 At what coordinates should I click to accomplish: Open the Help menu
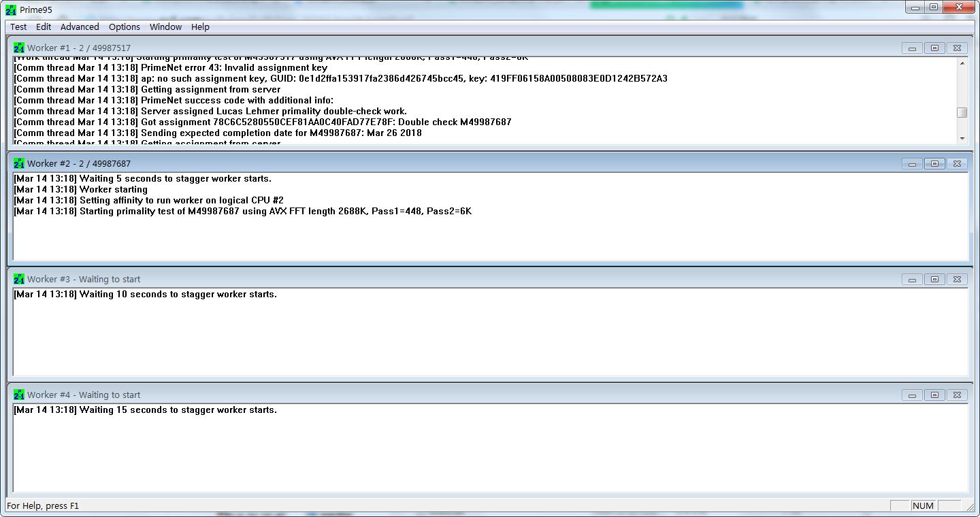click(x=200, y=27)
